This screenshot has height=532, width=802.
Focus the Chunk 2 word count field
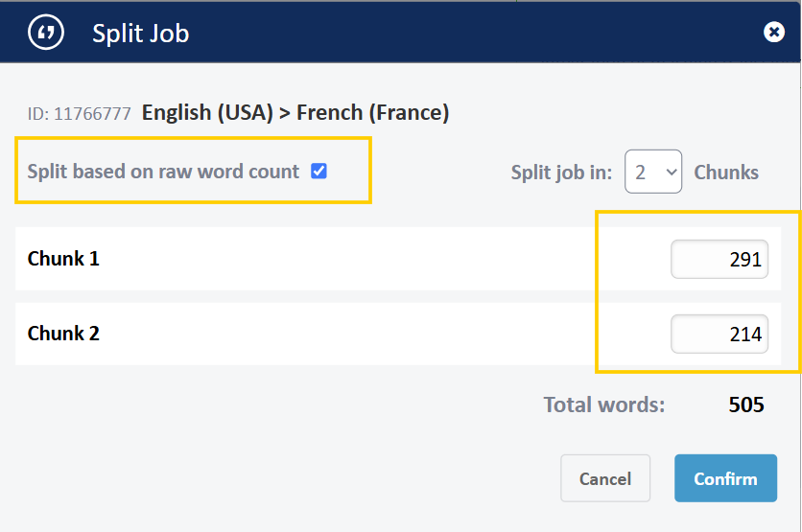[719, 334]
